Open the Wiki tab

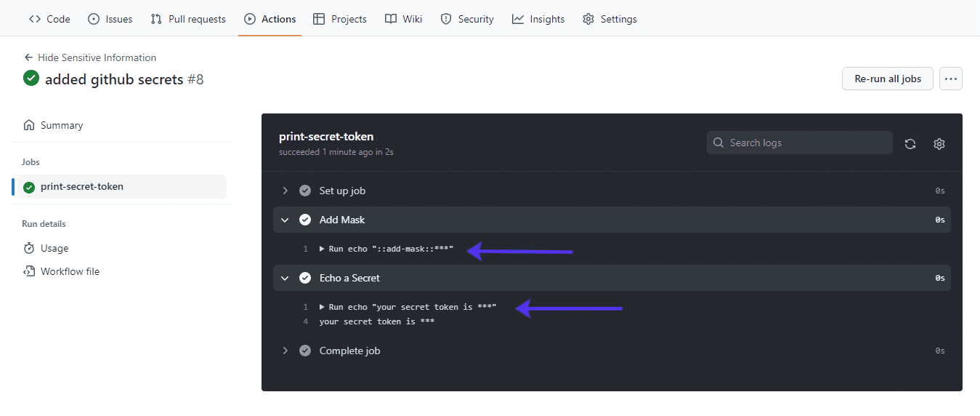click(x=404, y=19)
